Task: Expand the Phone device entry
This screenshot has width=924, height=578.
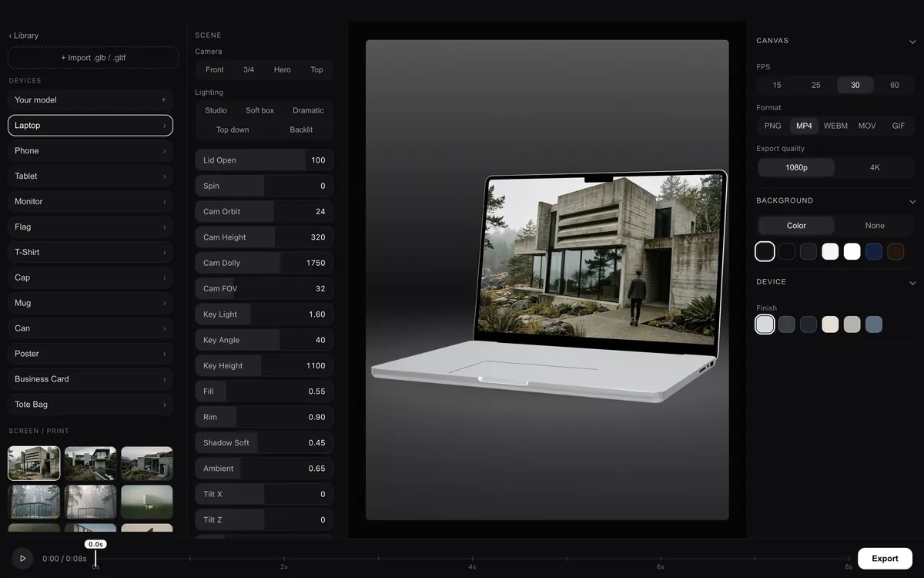Action: [x=90, y=151]
